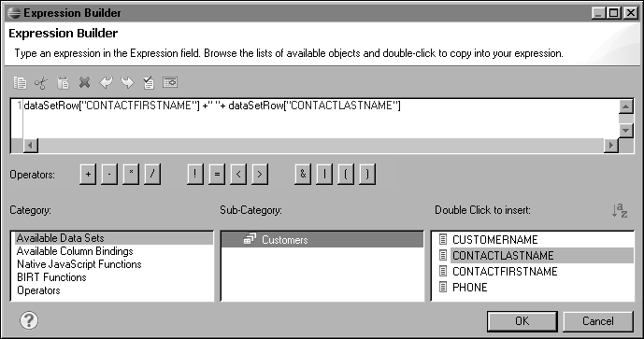Image resolution: width=644 pixels, height=339 pixels.
Task: Click the Cancel button
Action: [x=598, y=321]
